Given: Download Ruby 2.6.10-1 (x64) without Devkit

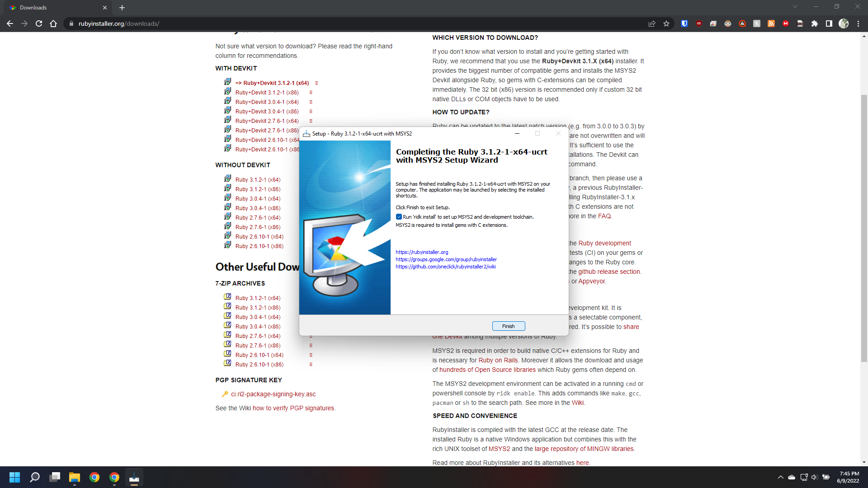Looking at the screenshot, I should coord(259,237).
